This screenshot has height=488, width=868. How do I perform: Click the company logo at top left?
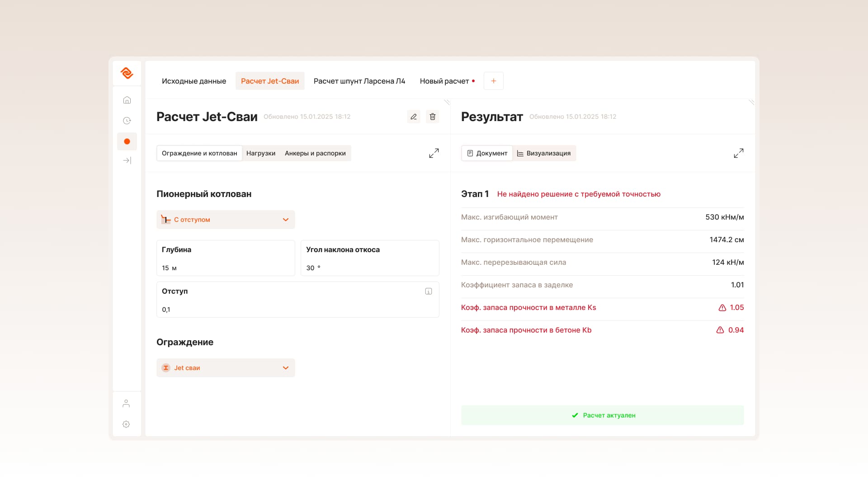[x=127, y=73]
